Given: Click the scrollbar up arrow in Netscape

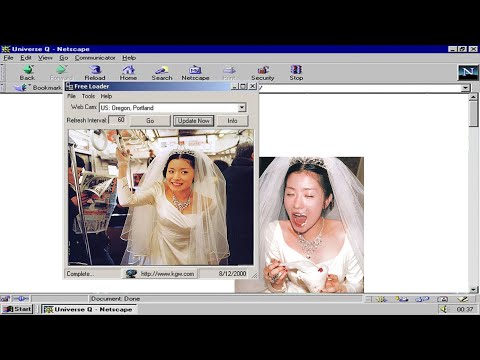Looking at the screenshot, I should pos(473,97).
